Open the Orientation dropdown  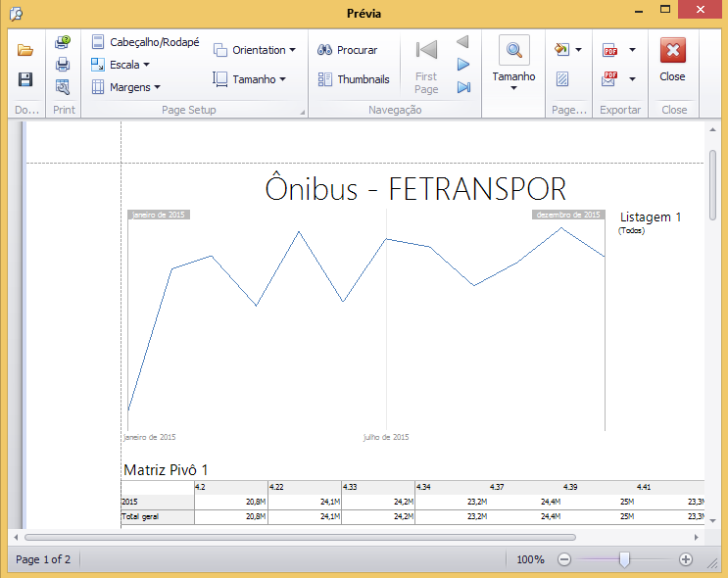255,50
